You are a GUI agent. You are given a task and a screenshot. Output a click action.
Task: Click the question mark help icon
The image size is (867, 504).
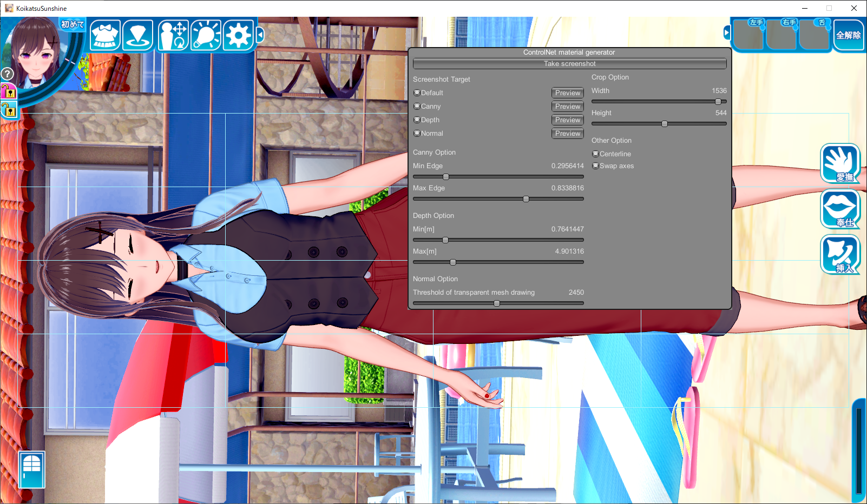(x=7, y=74)
